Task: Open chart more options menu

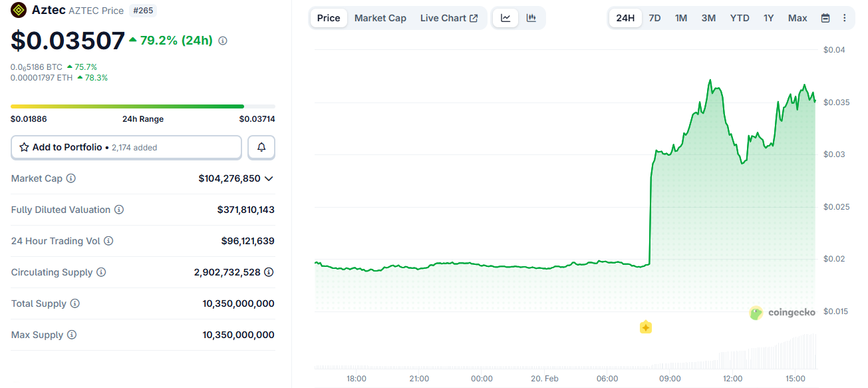Action: pyautogui.click(x=845, y=18)
